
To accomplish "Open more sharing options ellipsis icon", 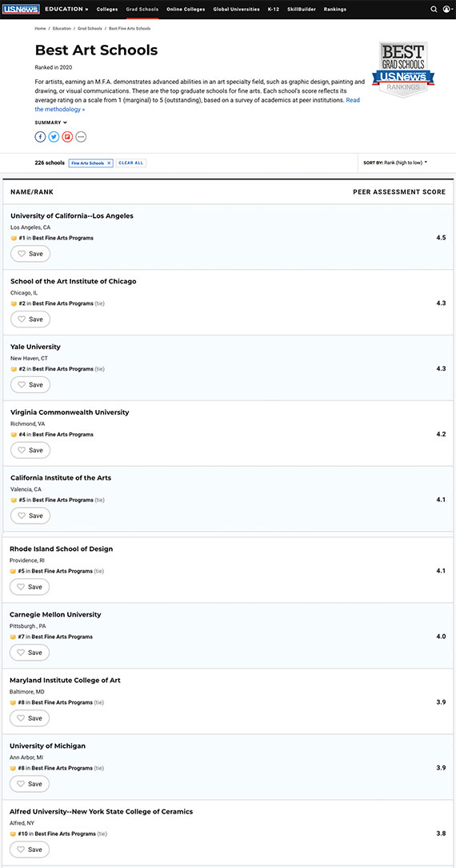I will [x=81, y=137].
